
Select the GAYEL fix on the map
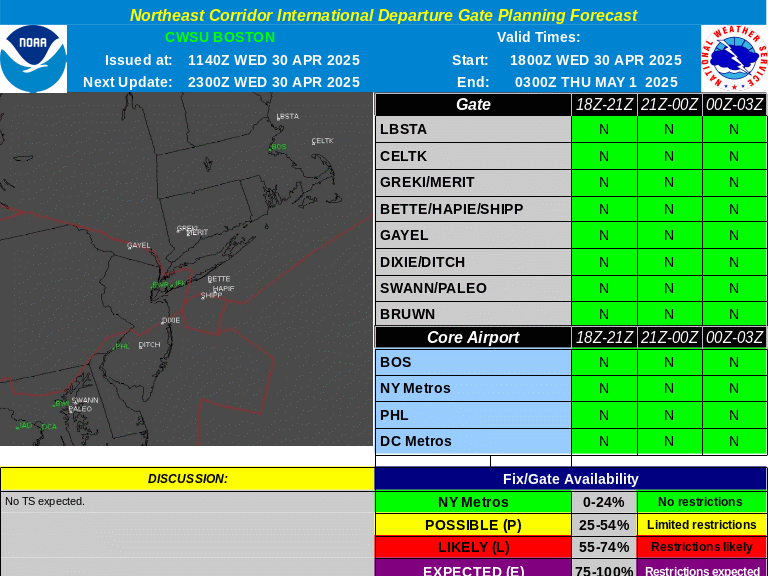coord(139,245)
